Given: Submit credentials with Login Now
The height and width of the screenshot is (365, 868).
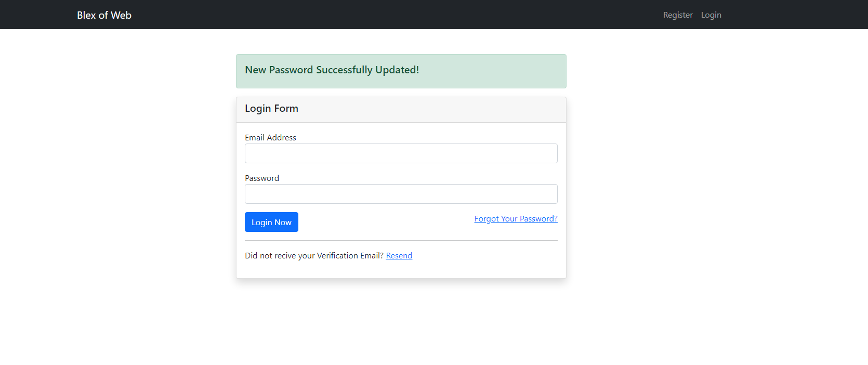Looking at the screenshot, I should (x=271, y=222).
